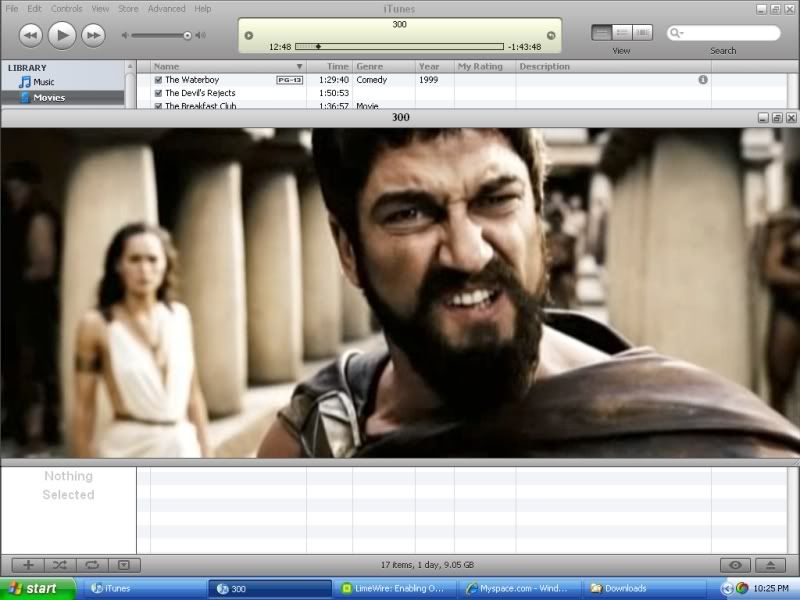
Task: Click the round icon left of the display
Action: (x=249, y=35)
